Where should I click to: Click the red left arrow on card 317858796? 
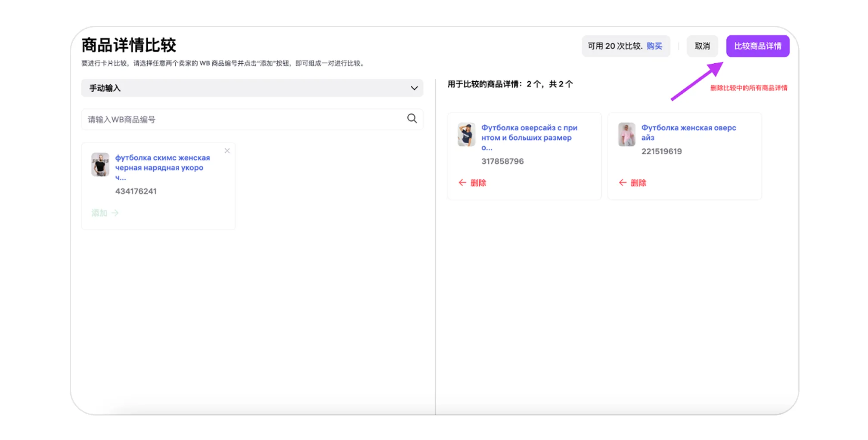coord(462,183)
